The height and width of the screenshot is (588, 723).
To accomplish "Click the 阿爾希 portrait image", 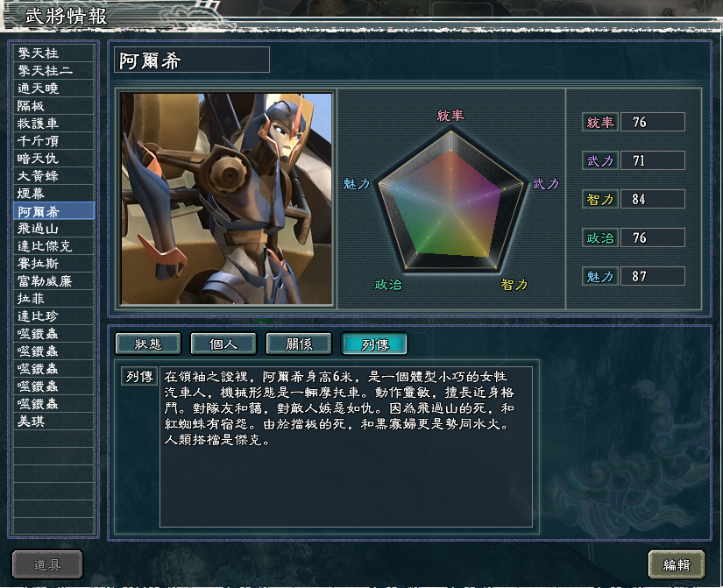I will tap(226, 199).
